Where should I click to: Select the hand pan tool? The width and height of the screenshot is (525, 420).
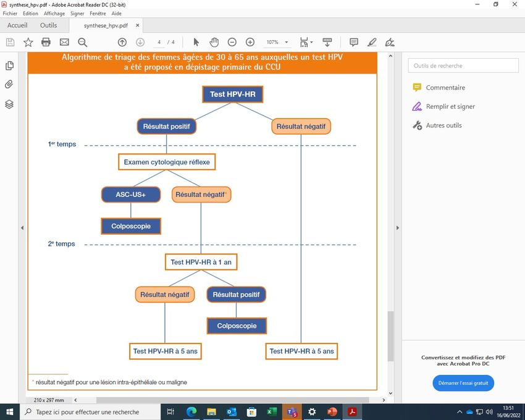[214, 42]
